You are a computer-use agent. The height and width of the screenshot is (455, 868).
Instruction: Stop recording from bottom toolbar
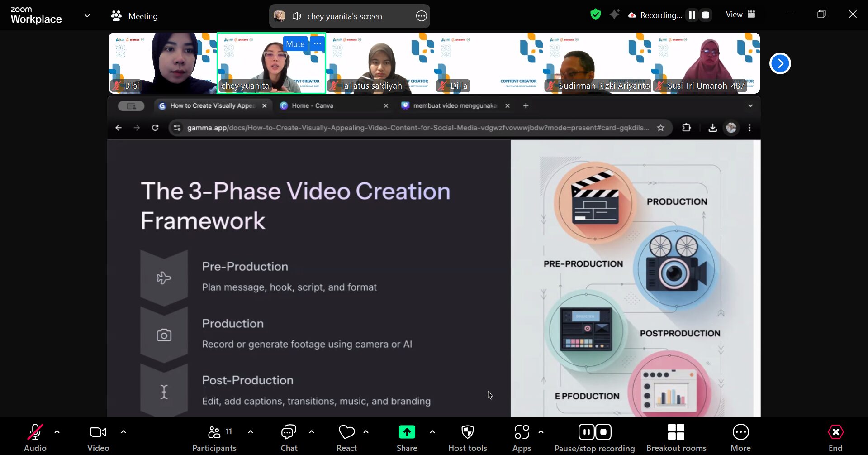[x=603, y=432]
